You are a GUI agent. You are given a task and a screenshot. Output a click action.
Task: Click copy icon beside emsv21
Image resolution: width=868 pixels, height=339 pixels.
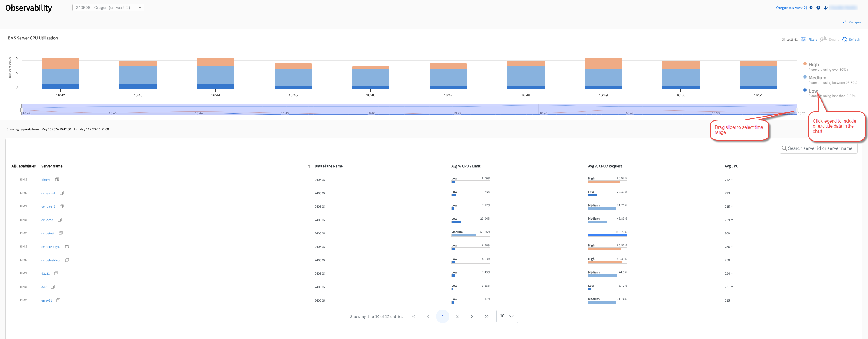(58, 300)
